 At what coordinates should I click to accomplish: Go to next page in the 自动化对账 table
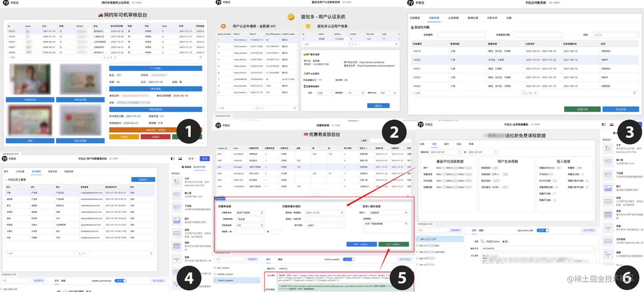[x=536, y=92]
